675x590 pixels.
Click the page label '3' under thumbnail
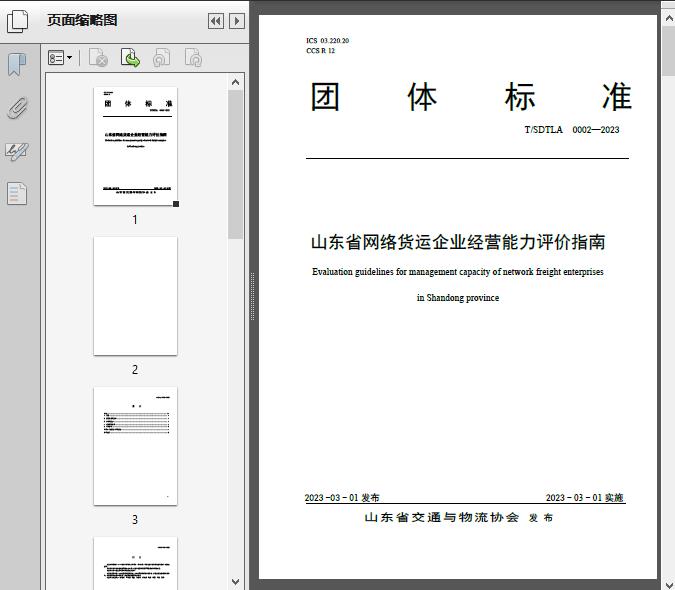[x=135, y=520]
